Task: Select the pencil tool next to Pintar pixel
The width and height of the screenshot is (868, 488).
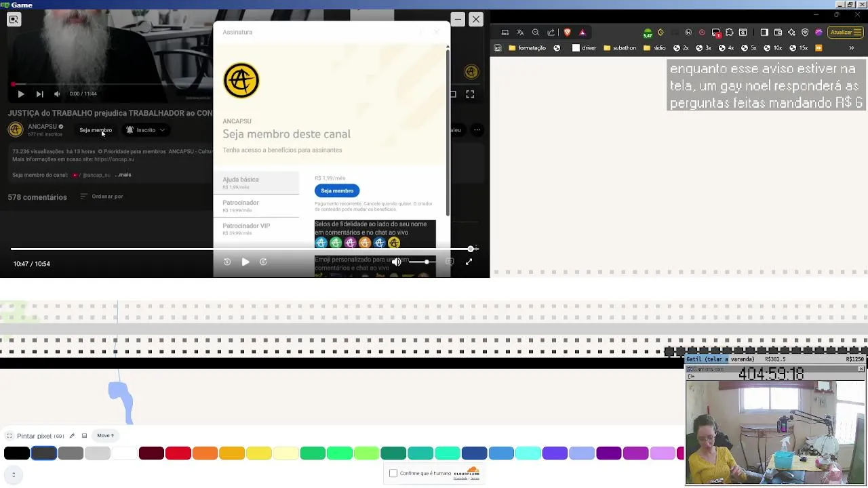Action: (72, 436)
